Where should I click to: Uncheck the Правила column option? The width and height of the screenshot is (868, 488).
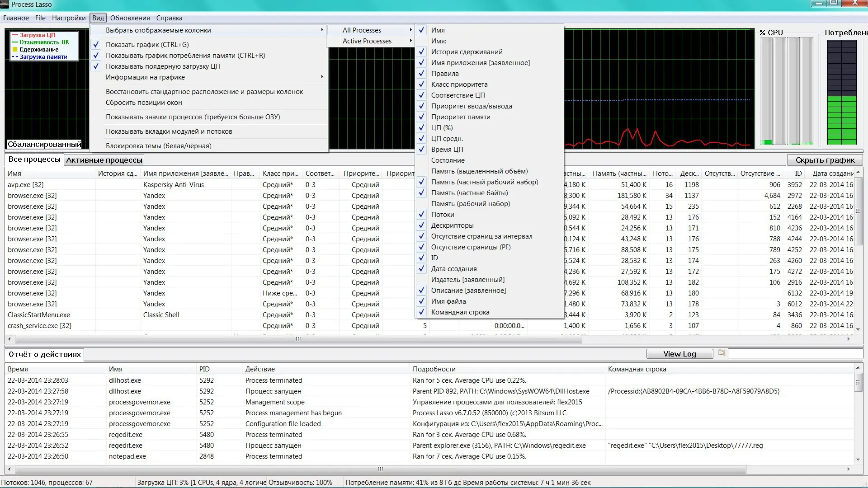coord(444,74)
